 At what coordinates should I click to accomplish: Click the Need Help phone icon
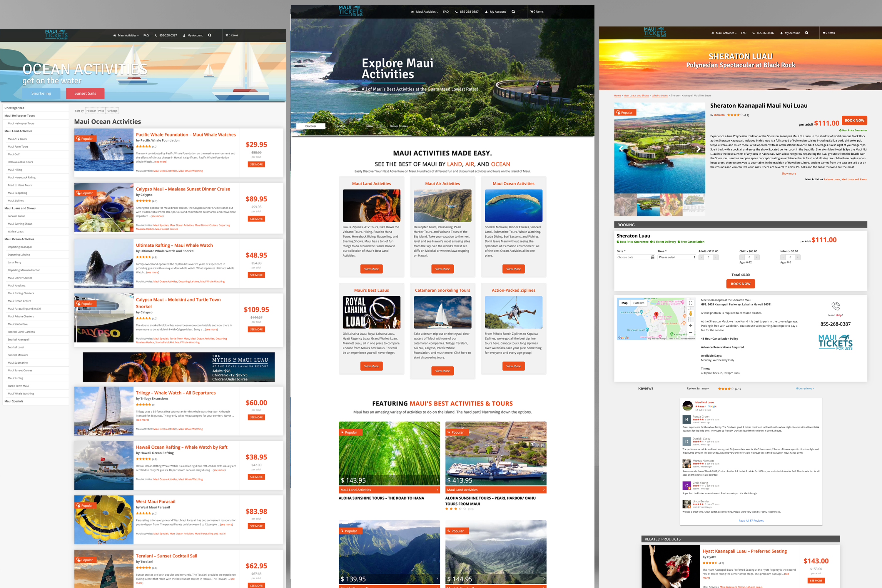[x=836, y=306]
